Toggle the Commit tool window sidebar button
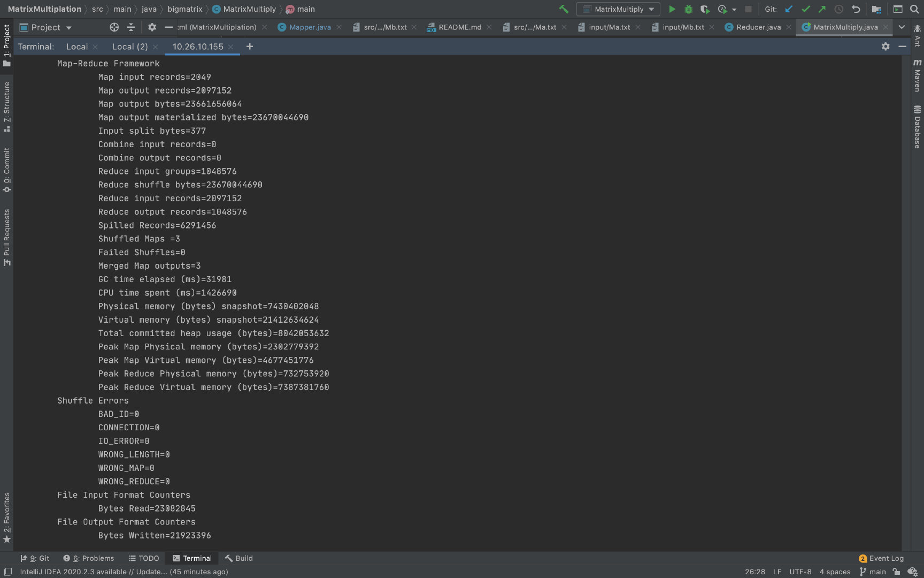924x578 pixels. [x=6, y=170]
